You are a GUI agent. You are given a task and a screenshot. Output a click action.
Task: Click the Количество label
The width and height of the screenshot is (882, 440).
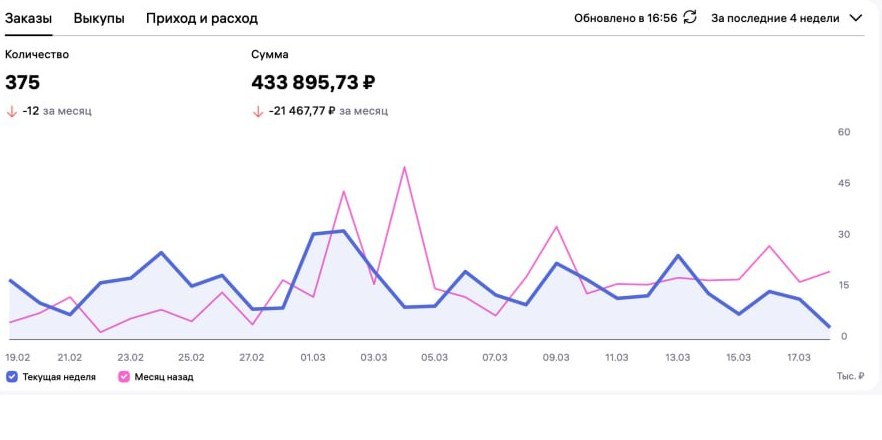[37, 55]
